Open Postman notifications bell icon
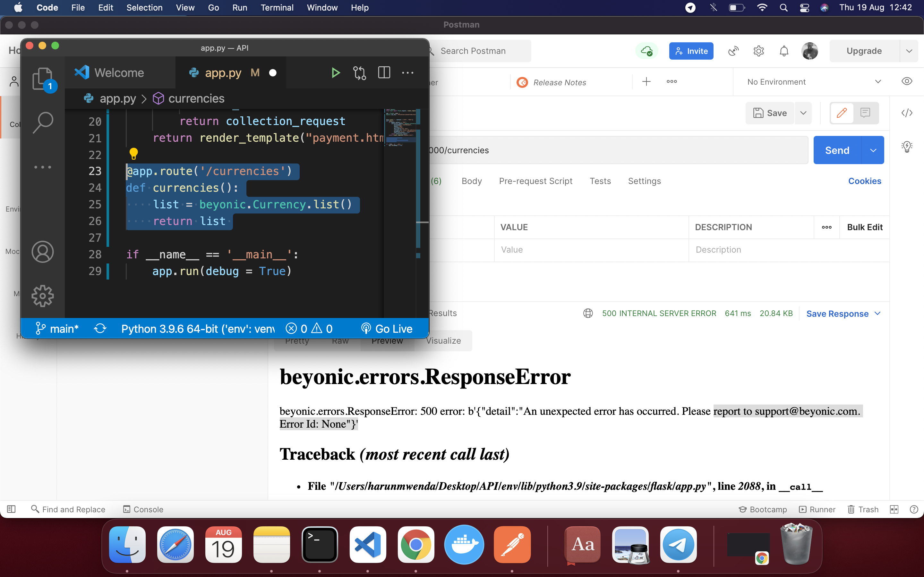Viewport: 924px width, 577px height. (x=783, y=51)
